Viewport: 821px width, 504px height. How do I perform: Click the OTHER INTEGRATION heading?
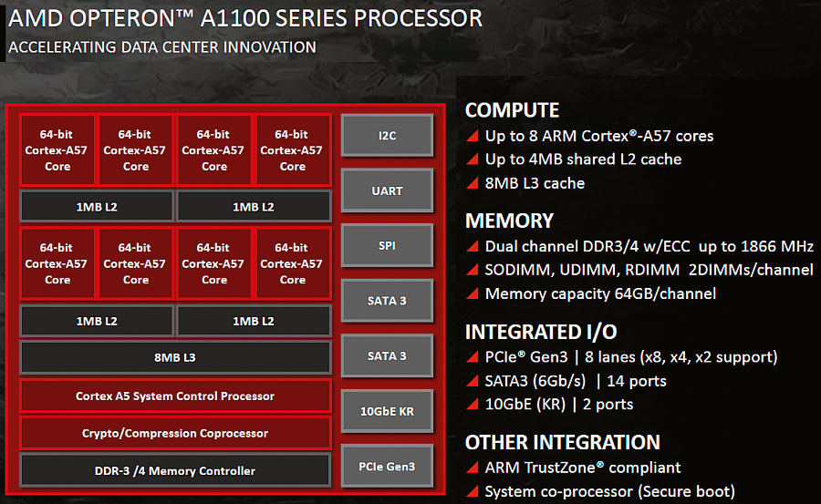click(562, 443)
